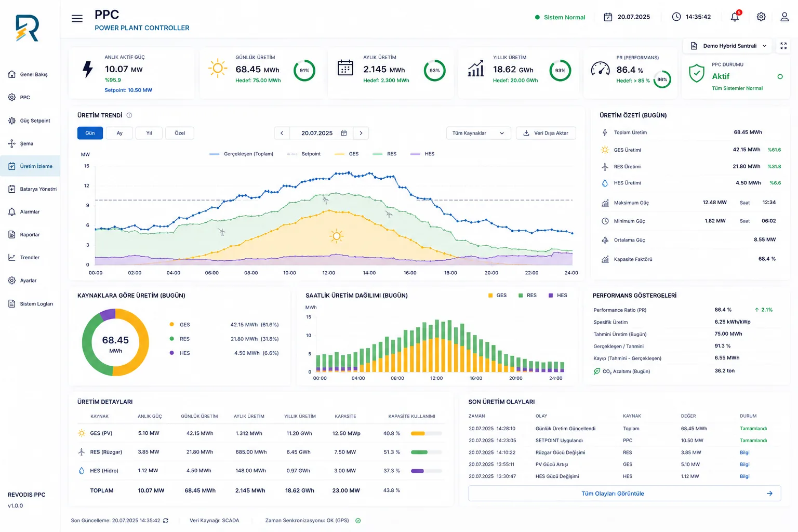
Task: Toggle RES series in trend legend
Action: coord(384,154)
